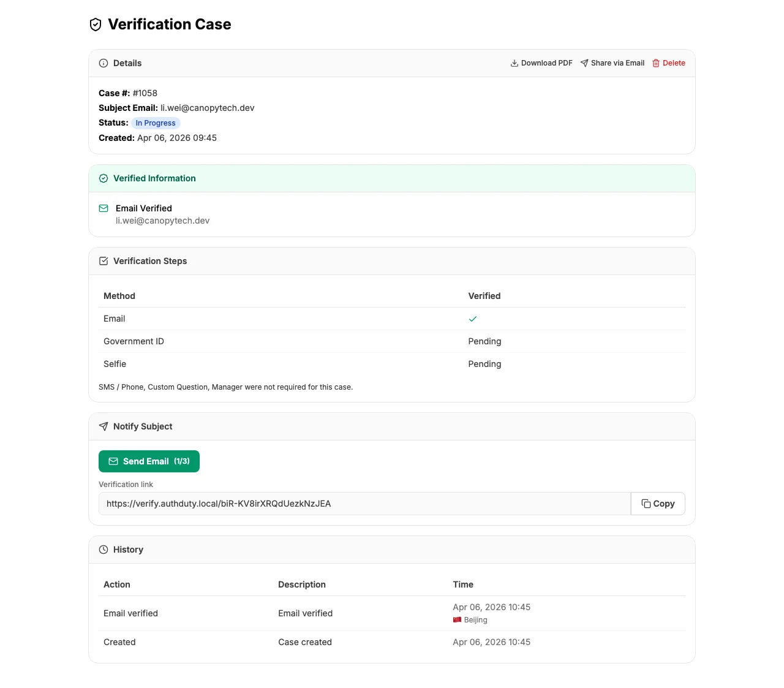
Task: Click the check-circle icon on Verified Information banner
Action: tap(104, 178)
